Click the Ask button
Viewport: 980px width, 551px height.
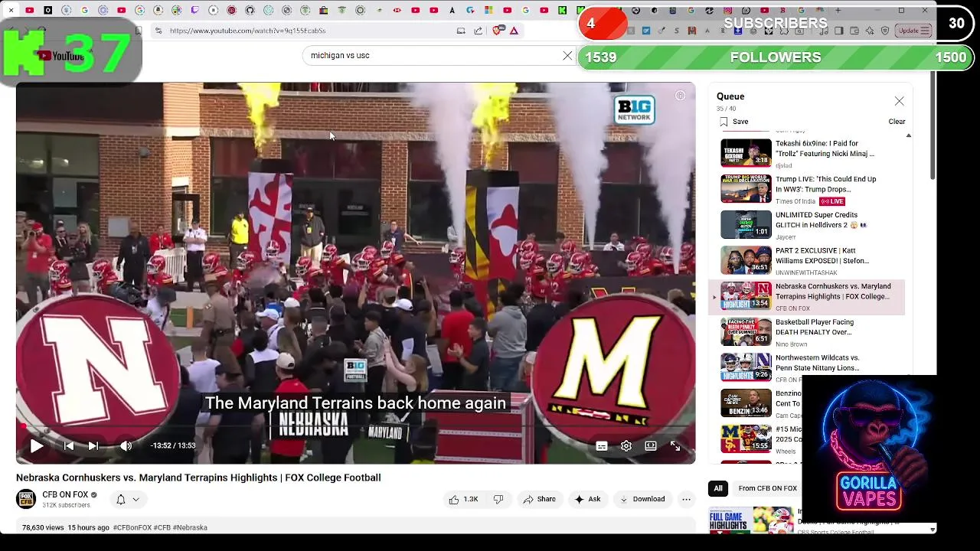pyautogui.click(x=587, y=499)
